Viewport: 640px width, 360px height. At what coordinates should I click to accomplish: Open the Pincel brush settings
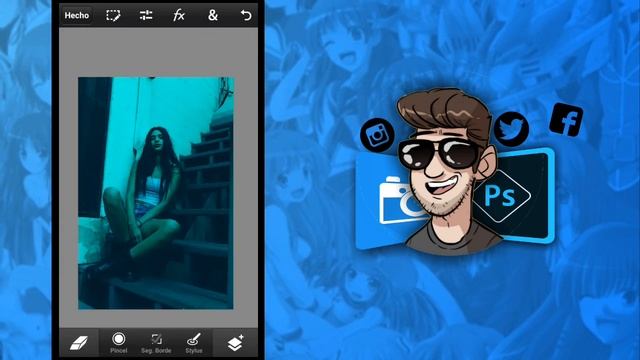(119, 342)
